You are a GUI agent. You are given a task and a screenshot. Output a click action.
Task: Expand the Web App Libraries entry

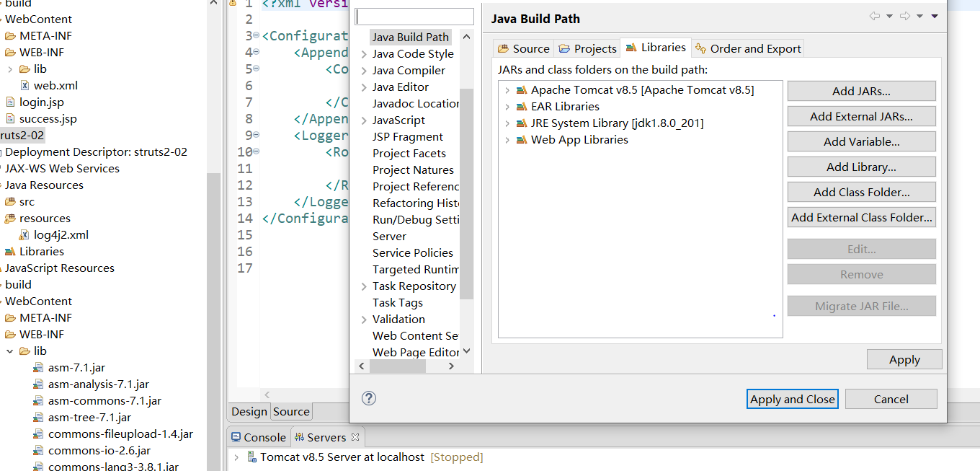[507, 140]
